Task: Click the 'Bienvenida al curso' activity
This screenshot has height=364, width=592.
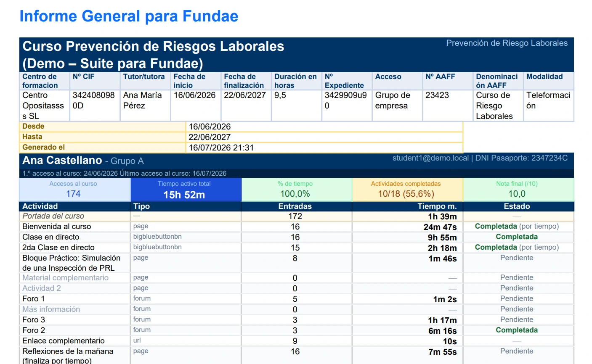Action: point(57,227)
